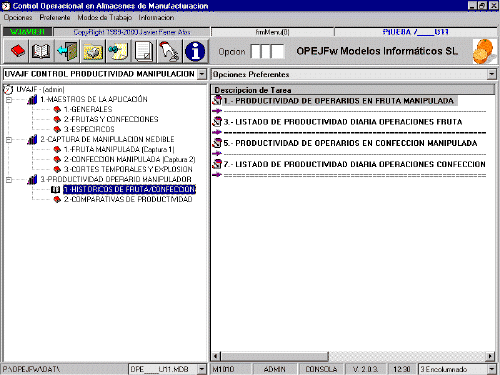
Task: Open the UVAJF CONTROL PRODUCTIVIDAD MANIPULACION dropdown
Action: tap(202, 74)
